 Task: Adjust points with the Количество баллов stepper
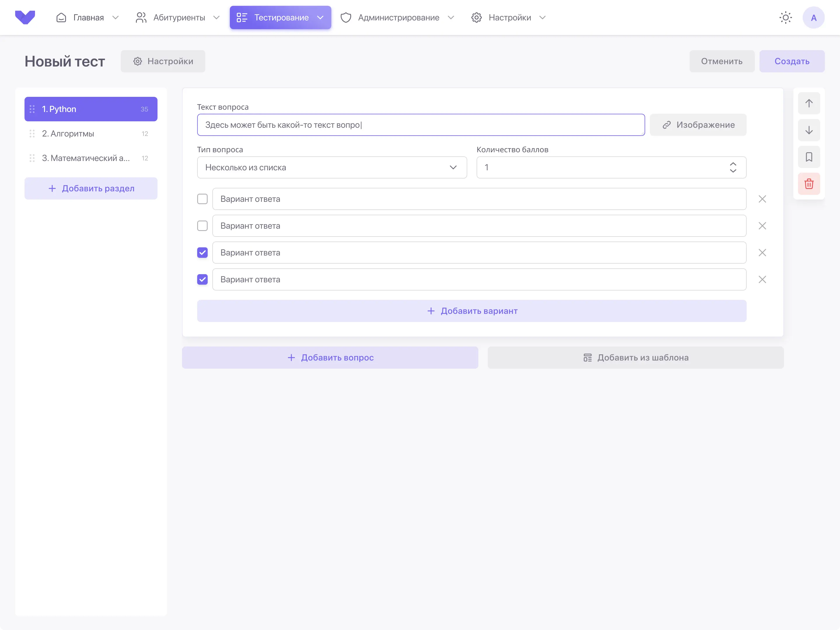733,167
